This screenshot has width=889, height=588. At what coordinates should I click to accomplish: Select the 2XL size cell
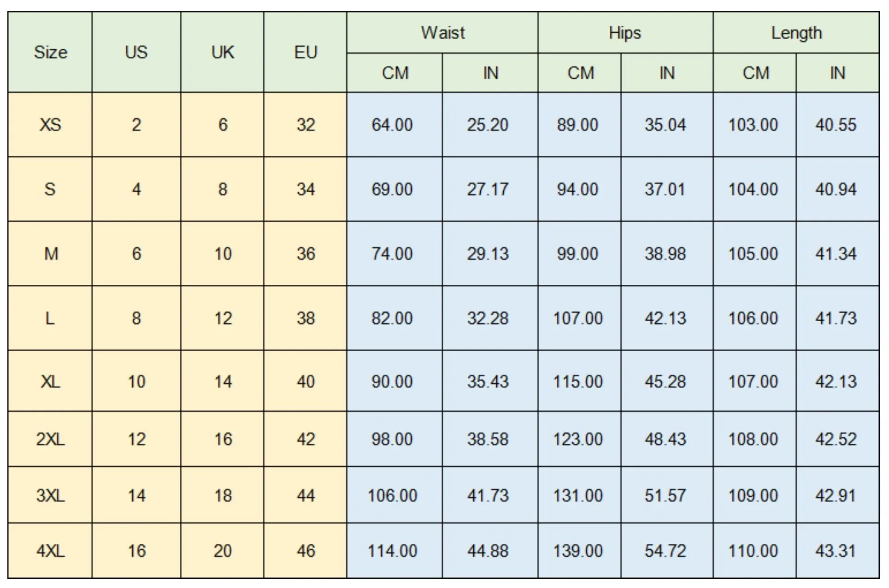50,439
